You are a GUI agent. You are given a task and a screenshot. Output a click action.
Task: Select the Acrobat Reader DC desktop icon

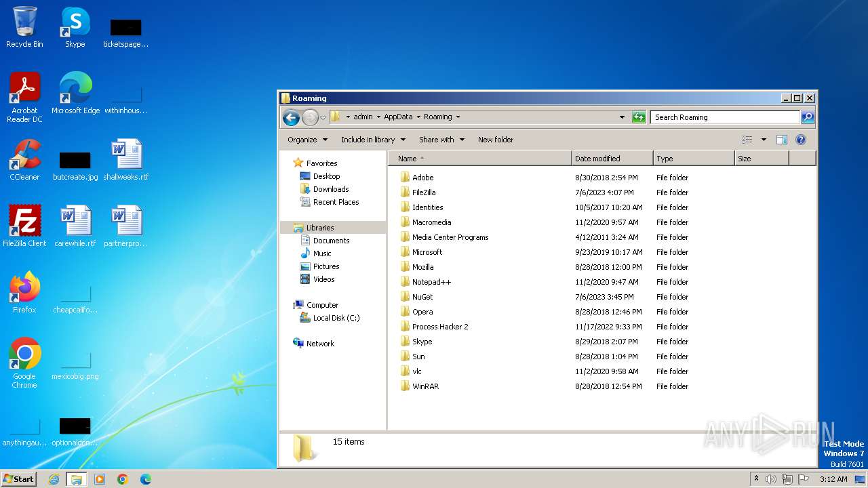pyautogui.click(x=24, y=98)
